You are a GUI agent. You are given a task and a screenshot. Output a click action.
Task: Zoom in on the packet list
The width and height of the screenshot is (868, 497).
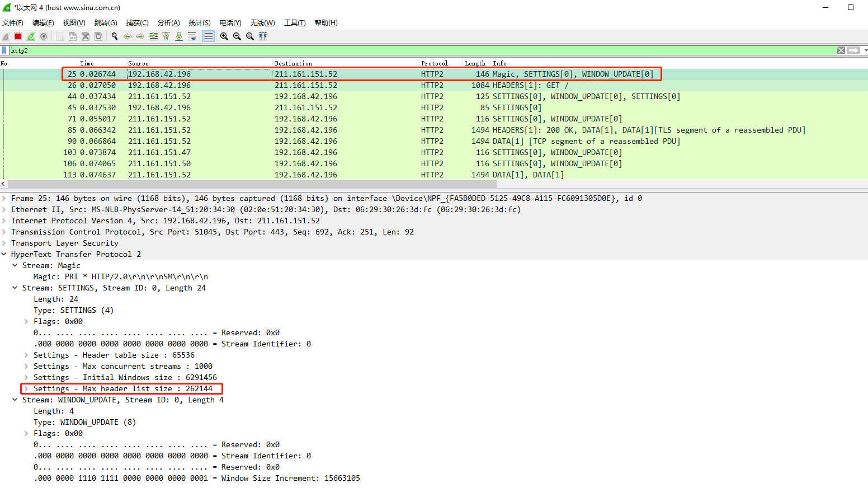pyautogui.click(x=224, y=36)
